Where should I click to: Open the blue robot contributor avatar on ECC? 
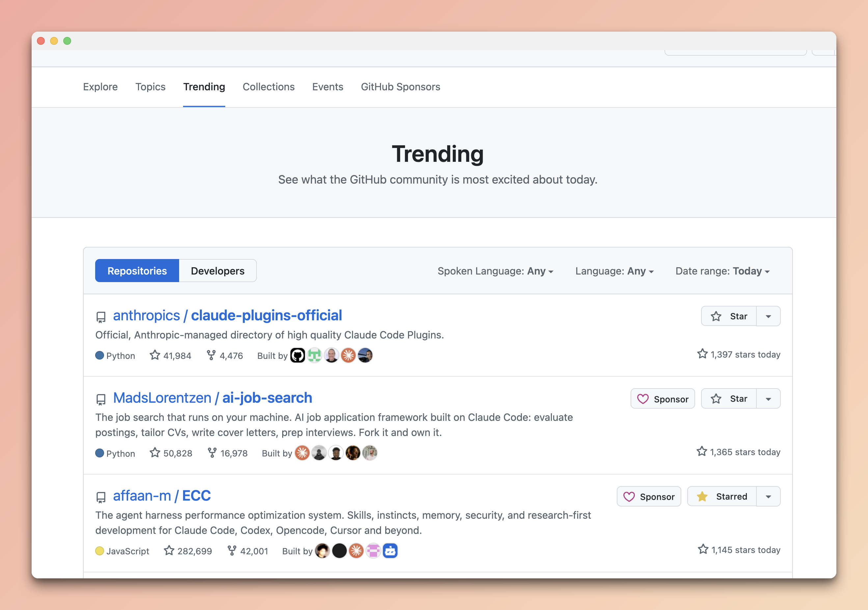pos(390,551)
